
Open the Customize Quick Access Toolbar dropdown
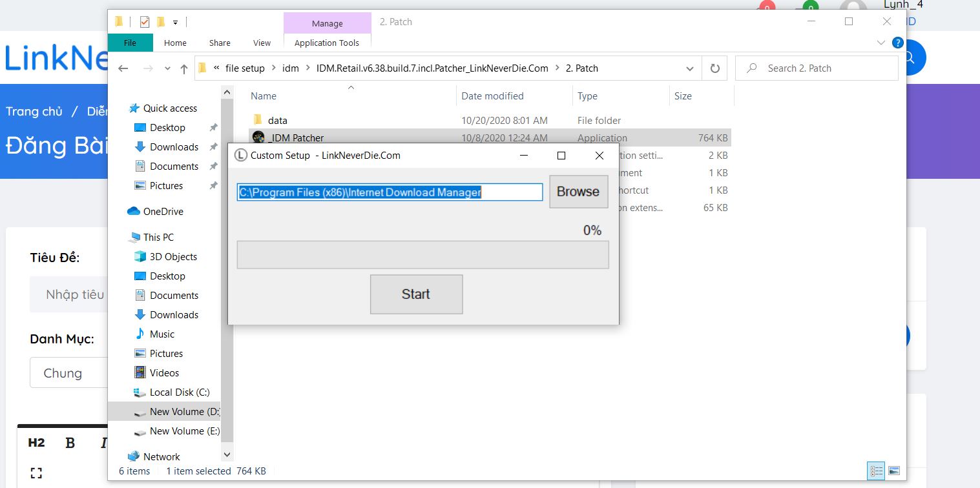click(176, 22)
